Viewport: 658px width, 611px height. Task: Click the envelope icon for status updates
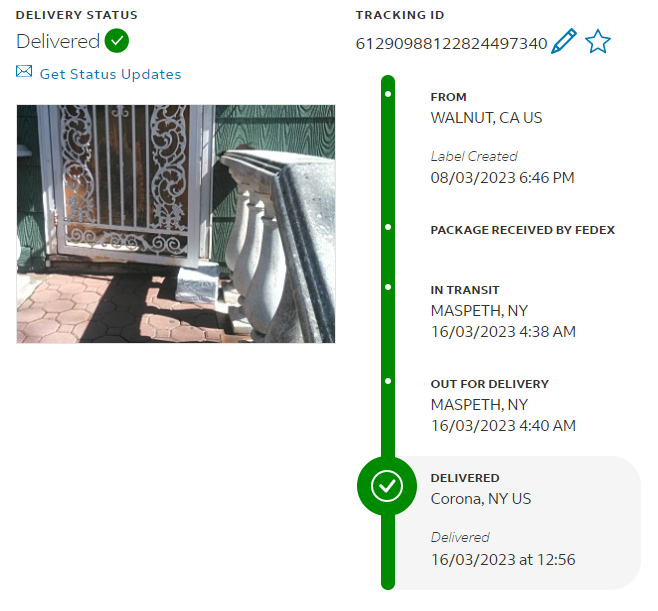click(24, 71)
